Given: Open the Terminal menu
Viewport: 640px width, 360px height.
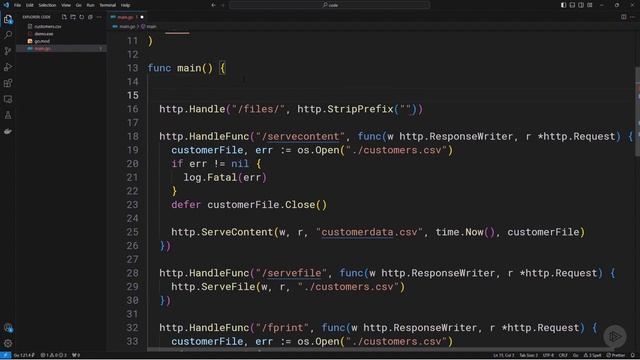Looking at the screenshot, I should tap(107, 5).
